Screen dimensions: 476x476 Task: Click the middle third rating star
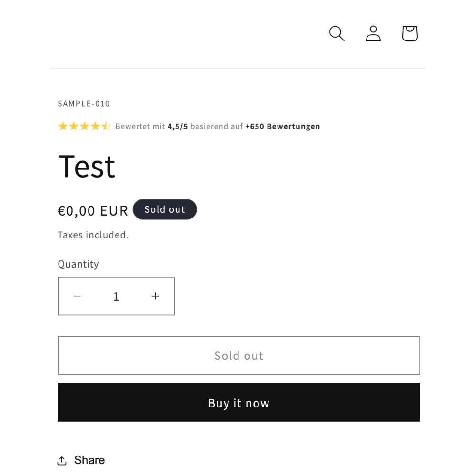point(84,126)
